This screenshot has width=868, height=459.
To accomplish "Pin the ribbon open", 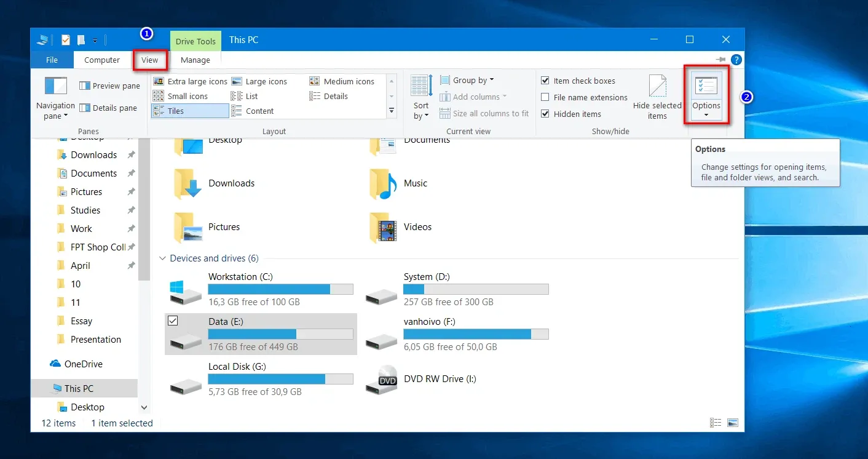I will (x=720, y=60).
